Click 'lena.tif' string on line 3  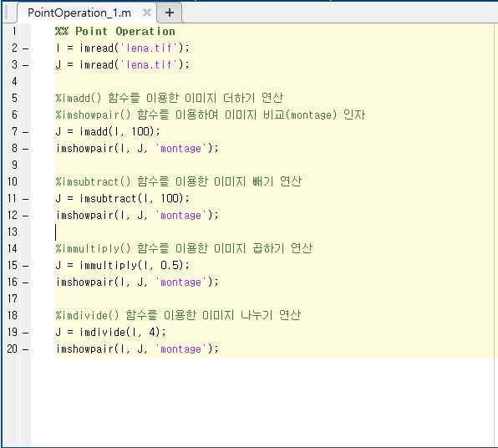coord(149,65)
